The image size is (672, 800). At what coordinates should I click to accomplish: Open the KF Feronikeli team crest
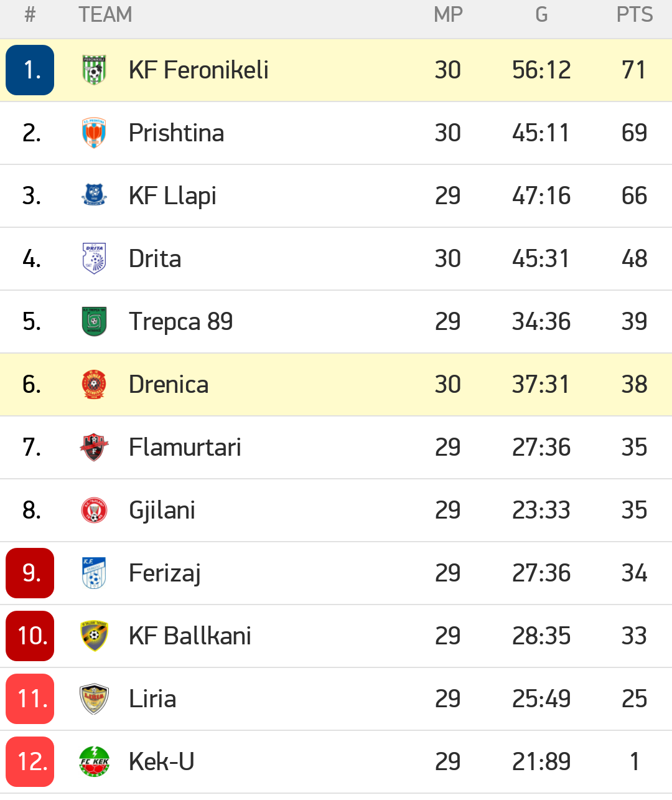[x=95, y=70]
